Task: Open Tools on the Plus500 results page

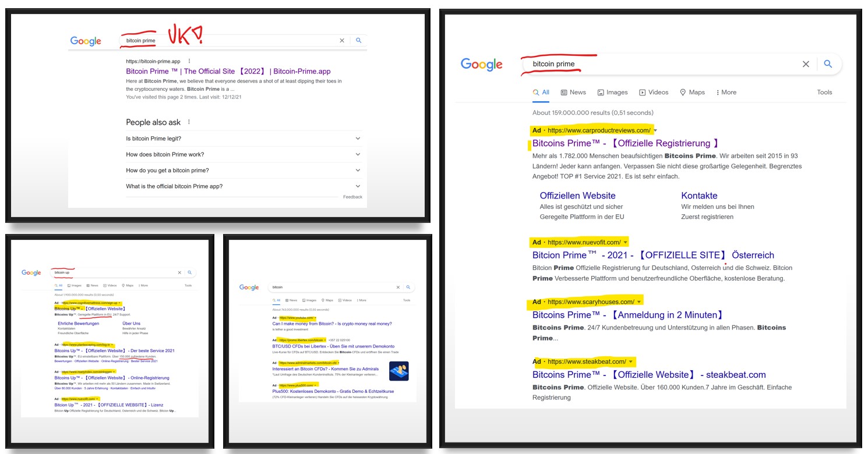Action: pyautogui.click(x=407, y=300)
